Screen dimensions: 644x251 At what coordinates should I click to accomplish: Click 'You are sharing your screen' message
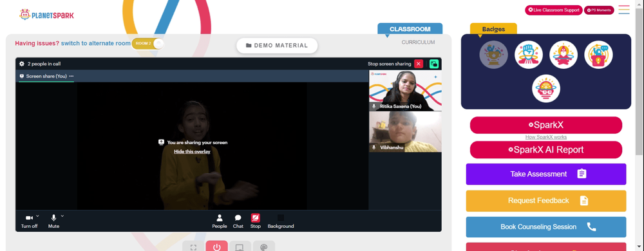pos(197,143)
